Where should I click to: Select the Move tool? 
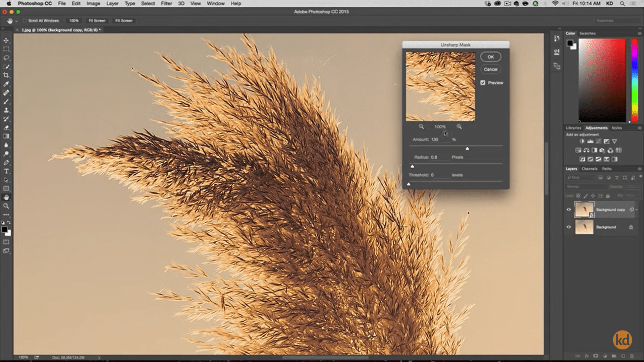(6, 41)
